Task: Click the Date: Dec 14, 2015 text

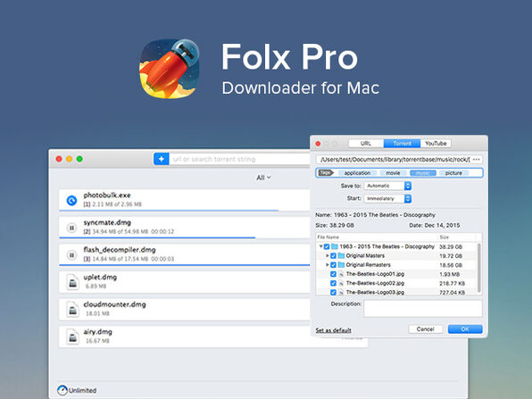Action: pyautogui.click(x=435, y=225)
